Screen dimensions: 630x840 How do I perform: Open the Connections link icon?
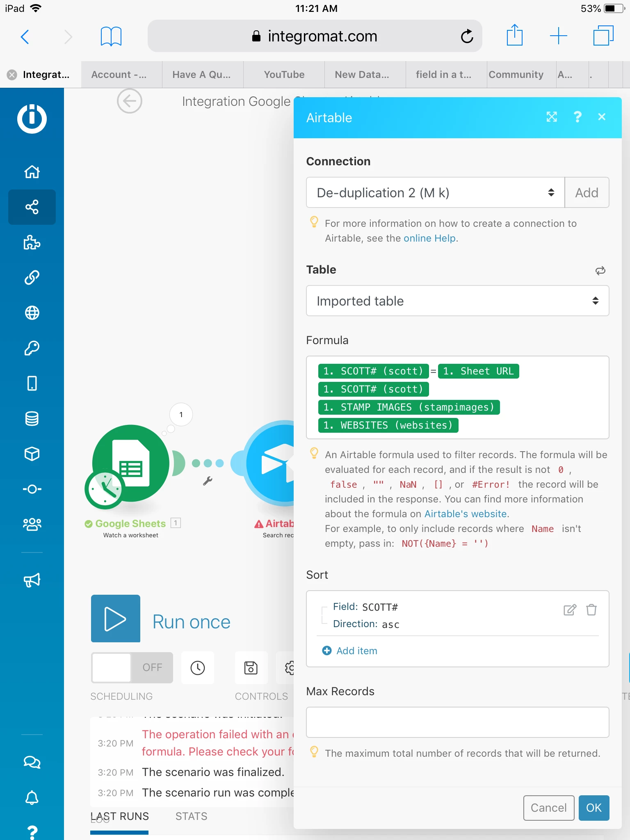[x=32, y=278]
